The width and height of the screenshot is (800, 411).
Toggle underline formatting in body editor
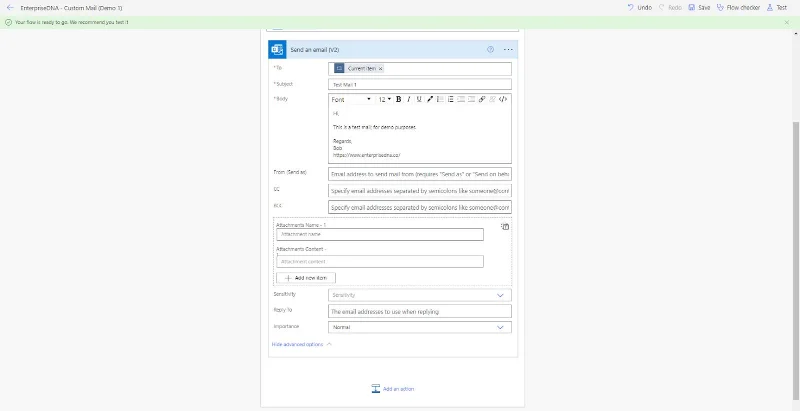point(419,99)
